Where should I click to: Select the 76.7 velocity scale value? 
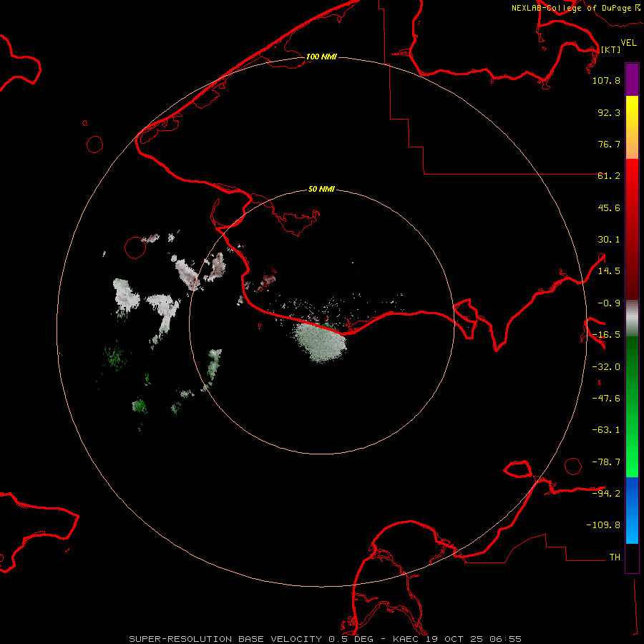click(x=609, y=144)
